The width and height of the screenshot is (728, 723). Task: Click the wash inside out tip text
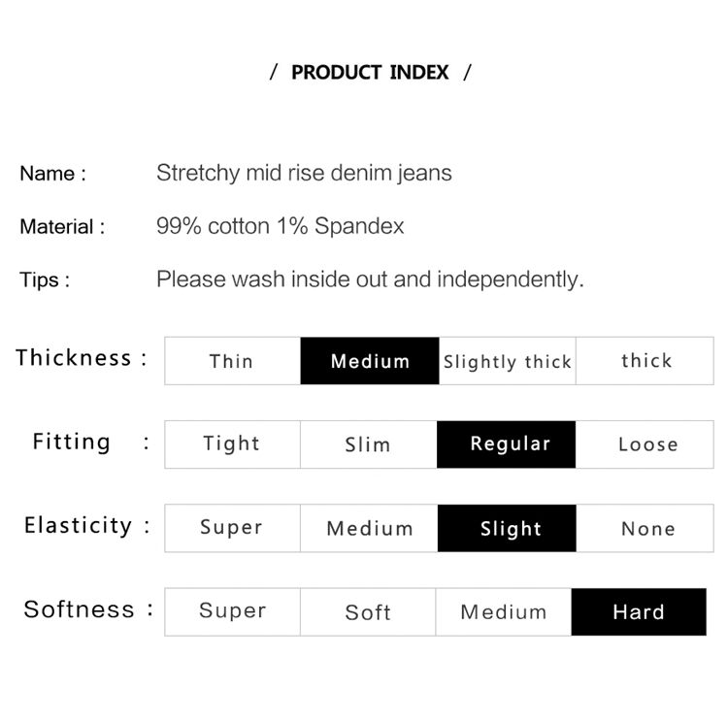point(370,279)
